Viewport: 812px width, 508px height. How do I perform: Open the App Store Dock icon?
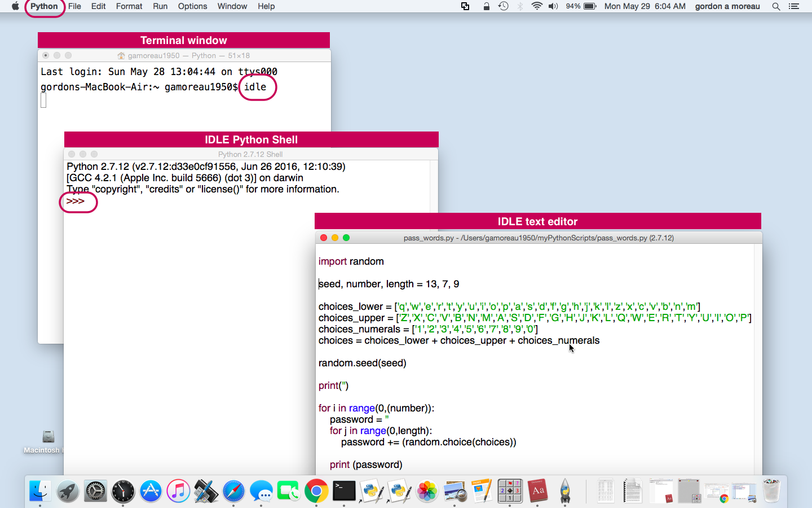[x=151, y=491]
